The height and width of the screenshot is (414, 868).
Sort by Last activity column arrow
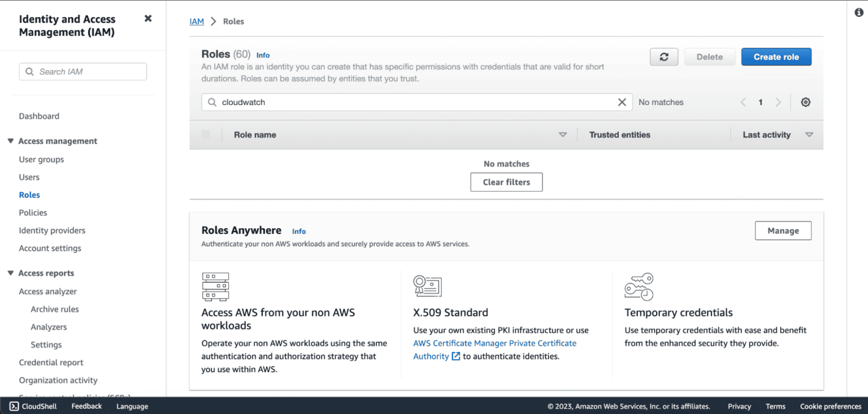click(809, 135)
